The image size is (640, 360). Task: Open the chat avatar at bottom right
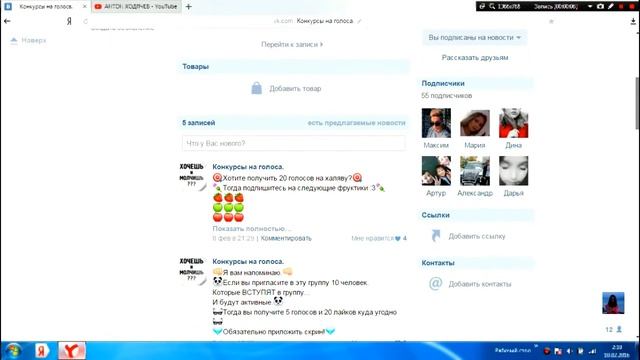click(x=613, y=303)
